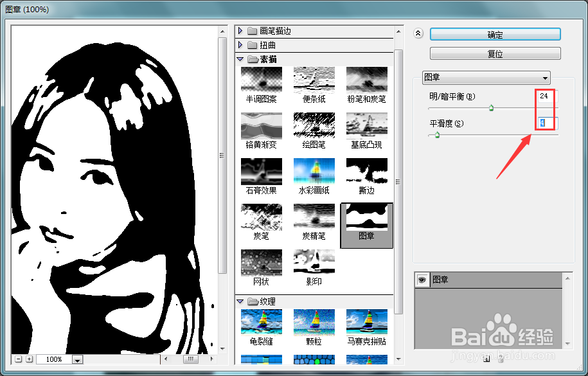
Task: Select the 铬黄渐变 filter thumbnail
Action: (262, 125)
